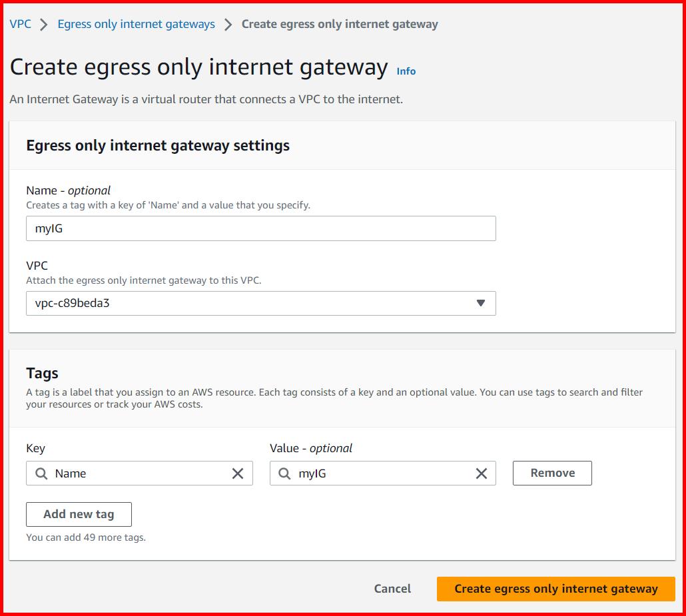Click the search icon in the Value field

tap(284, 473)
